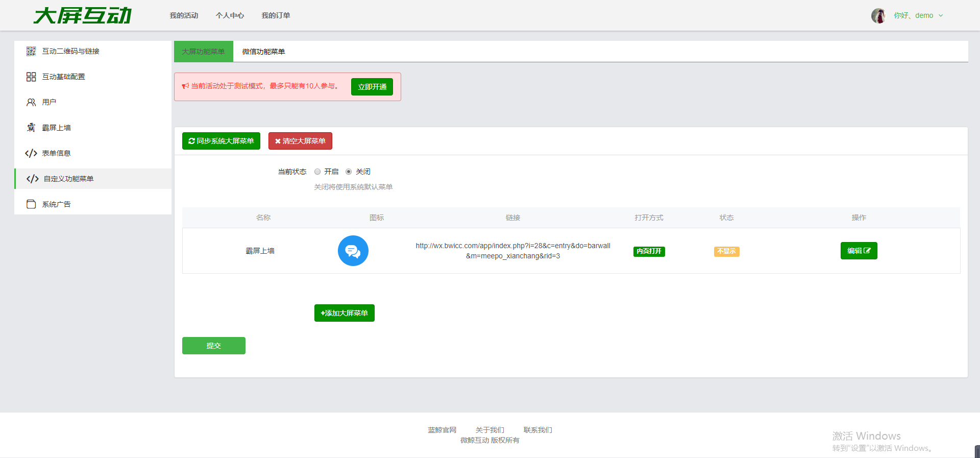Select the 关闭 radio button
Image resolution: width=980 pixels, height=458 pixels.
coord(349,172)
